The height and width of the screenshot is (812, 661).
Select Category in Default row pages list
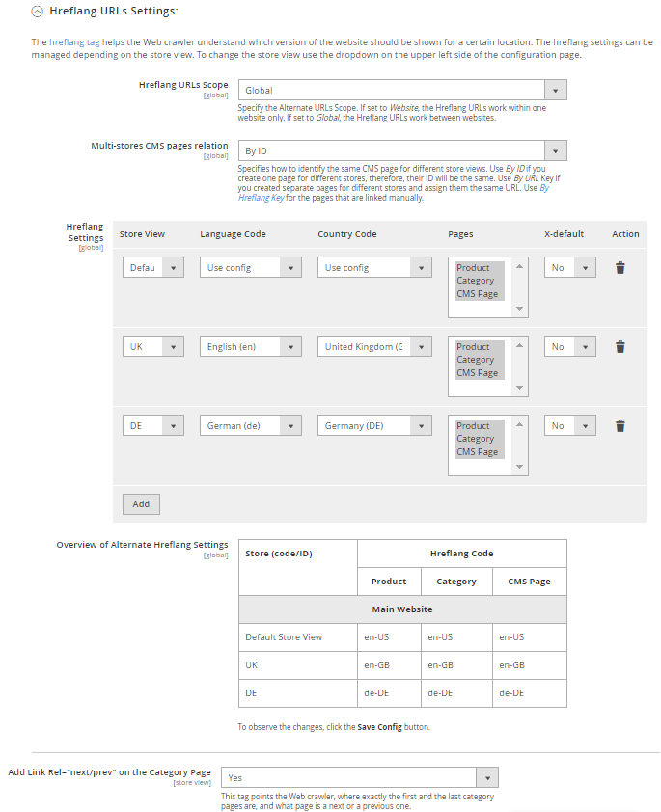tap(476, 281)
